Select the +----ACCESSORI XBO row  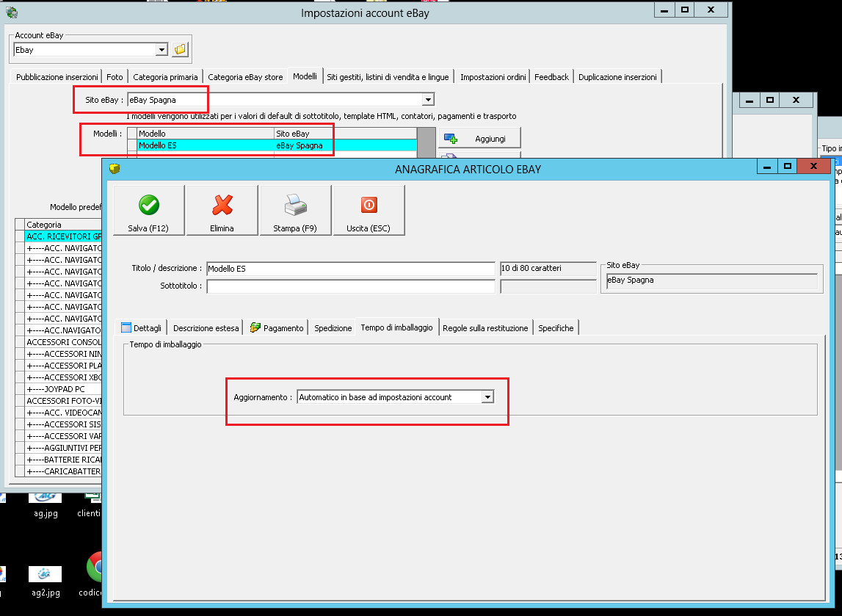63,377
